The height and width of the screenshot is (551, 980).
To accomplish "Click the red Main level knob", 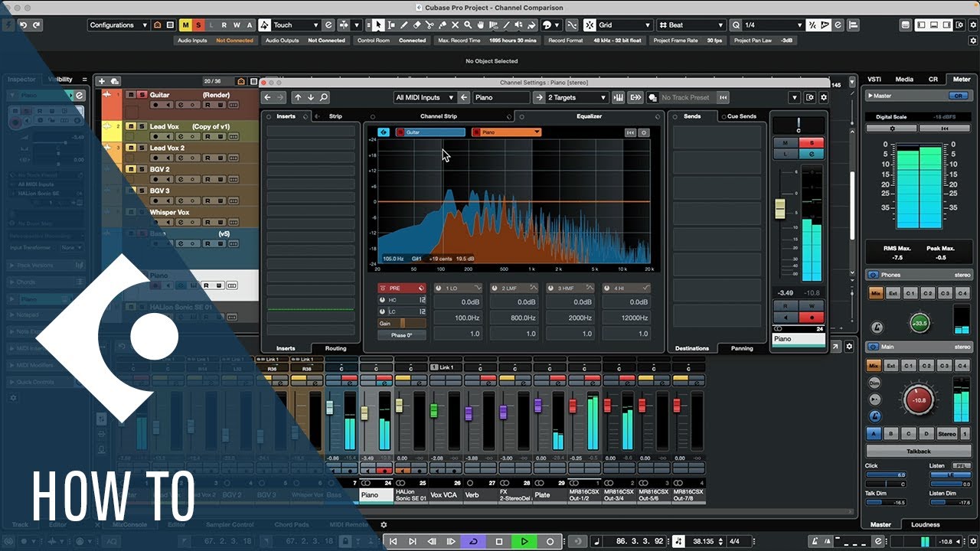I will click(x=919, y=399).
